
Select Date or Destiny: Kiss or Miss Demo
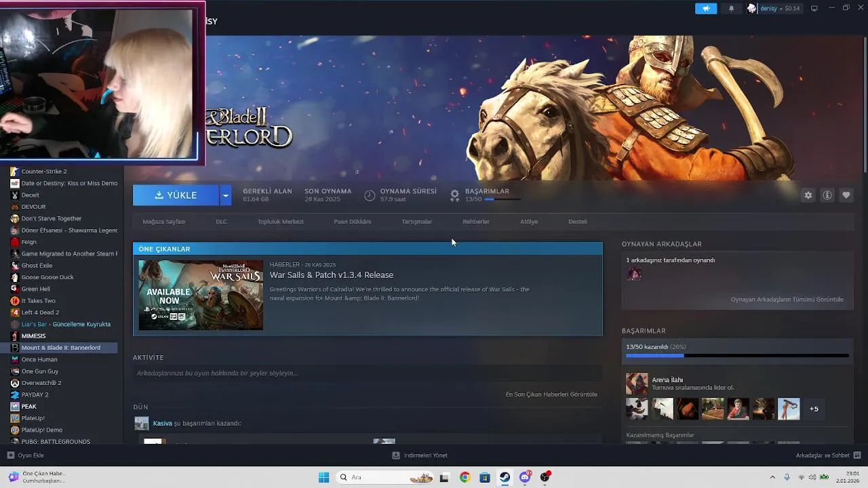[x=69, y=183]
